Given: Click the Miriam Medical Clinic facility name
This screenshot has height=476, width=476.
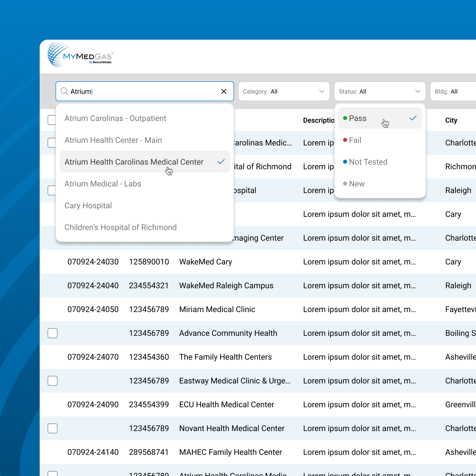Looking at the screenshot, I should (217, 309).
